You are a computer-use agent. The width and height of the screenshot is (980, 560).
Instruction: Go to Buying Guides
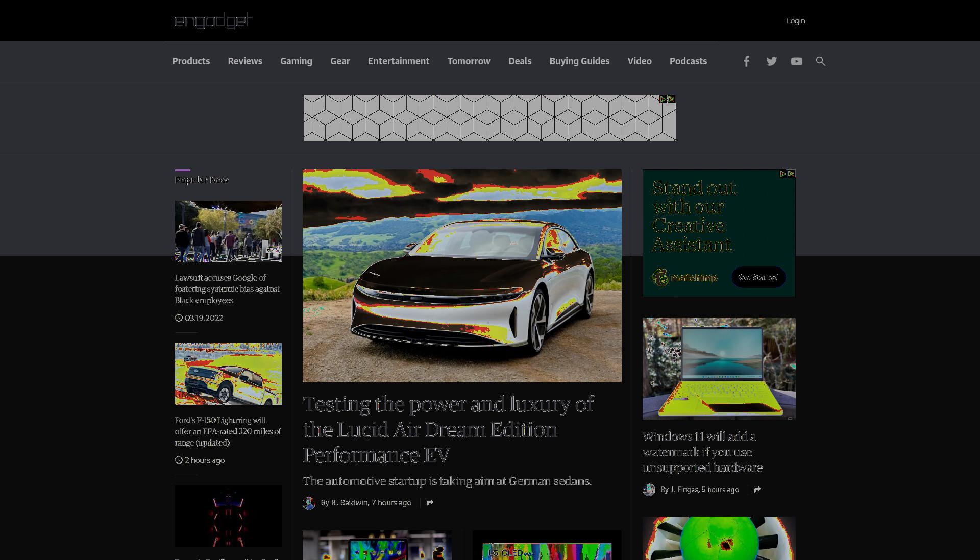[x=579, y=61]
